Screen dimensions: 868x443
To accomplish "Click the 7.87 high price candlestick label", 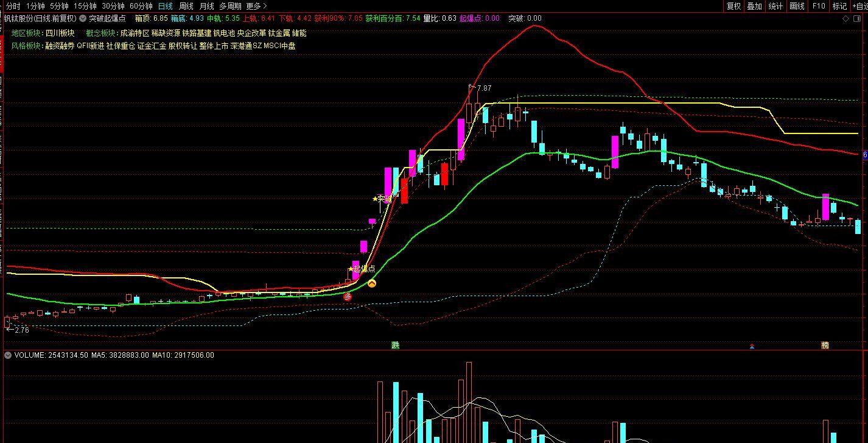I will point(483,88).
